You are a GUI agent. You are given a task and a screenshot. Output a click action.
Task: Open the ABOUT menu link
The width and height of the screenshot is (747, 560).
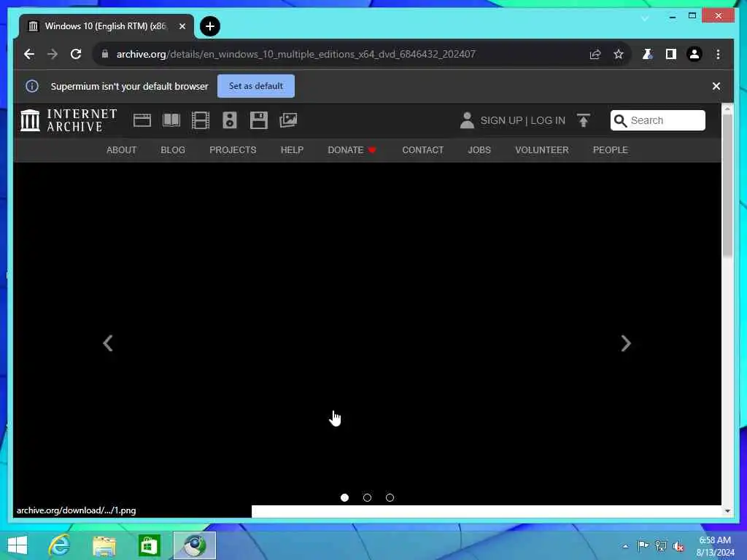pos(122,150)
